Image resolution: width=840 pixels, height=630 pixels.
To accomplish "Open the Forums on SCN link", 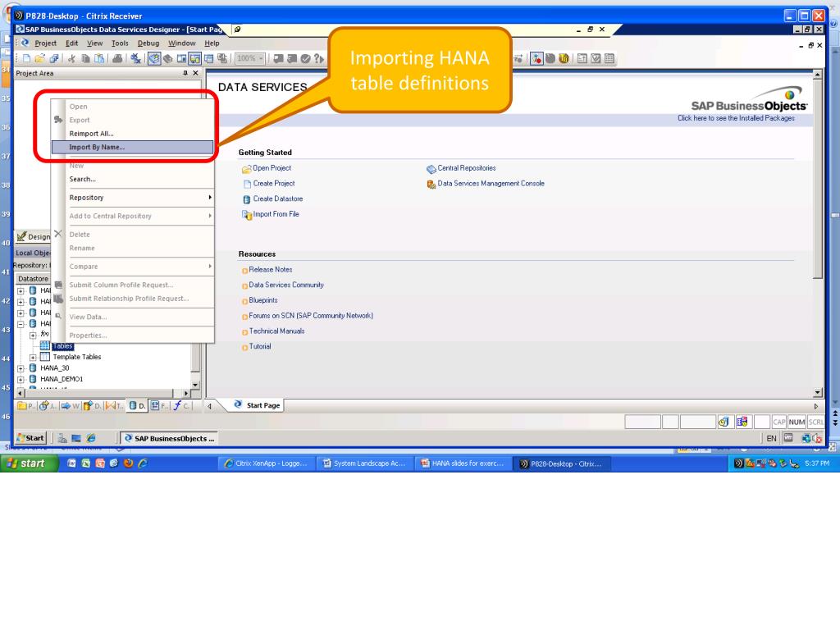I will (311, 316).
